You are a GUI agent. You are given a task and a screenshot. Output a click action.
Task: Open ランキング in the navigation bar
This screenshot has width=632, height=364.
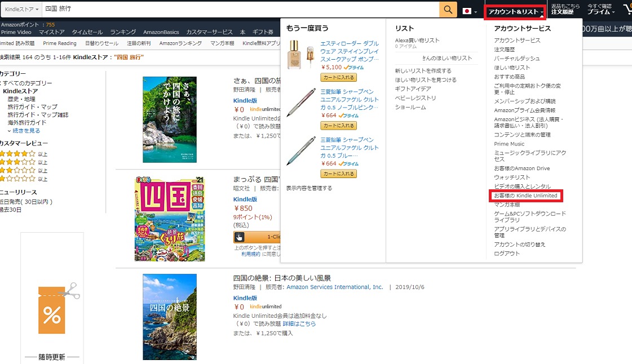[x=123, y=32]
